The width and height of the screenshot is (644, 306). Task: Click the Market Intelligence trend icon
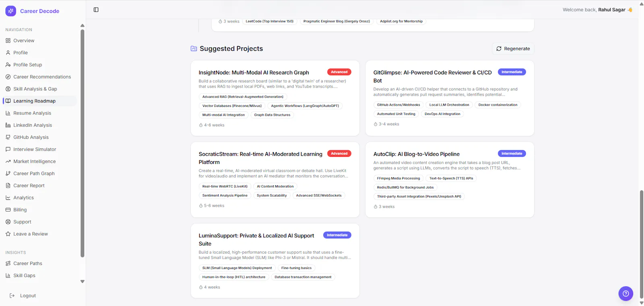click(x=8, y=161)
